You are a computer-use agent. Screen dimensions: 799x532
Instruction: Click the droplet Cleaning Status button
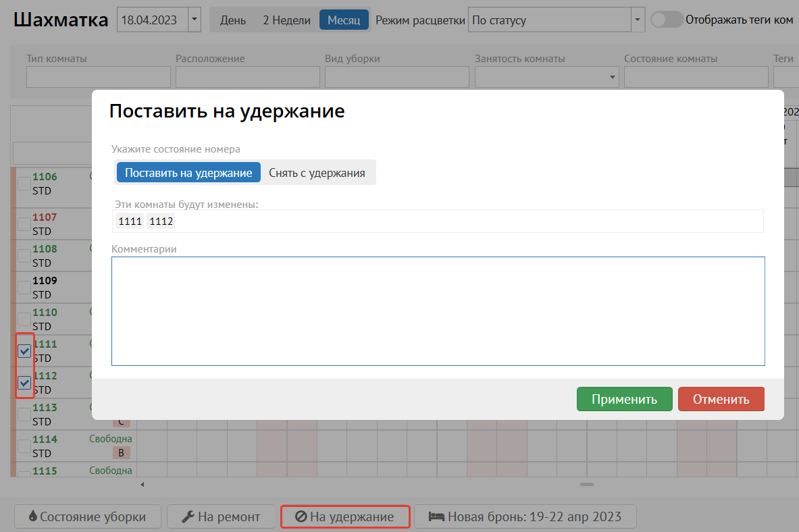click(x=88, y=516)
